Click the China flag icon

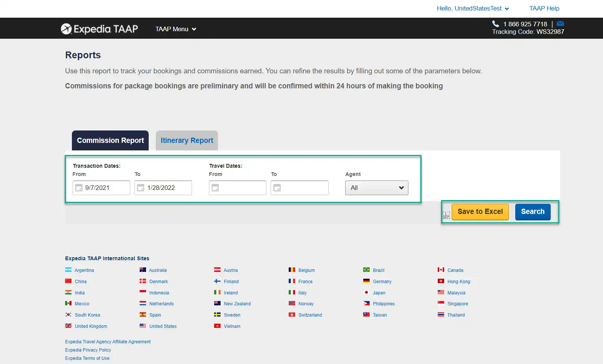68,281
